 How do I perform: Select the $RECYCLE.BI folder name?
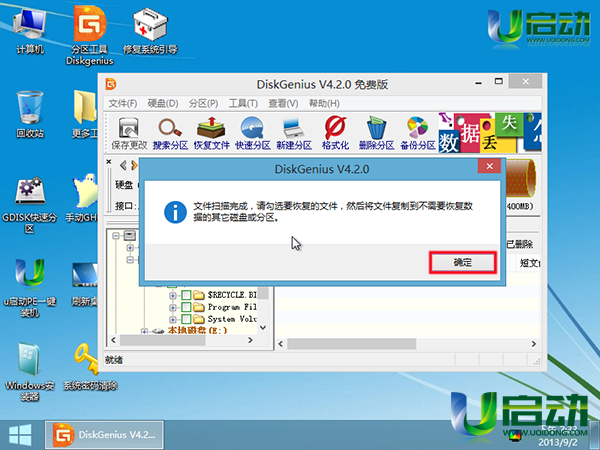pyautogui.click(x=232, y=295)
